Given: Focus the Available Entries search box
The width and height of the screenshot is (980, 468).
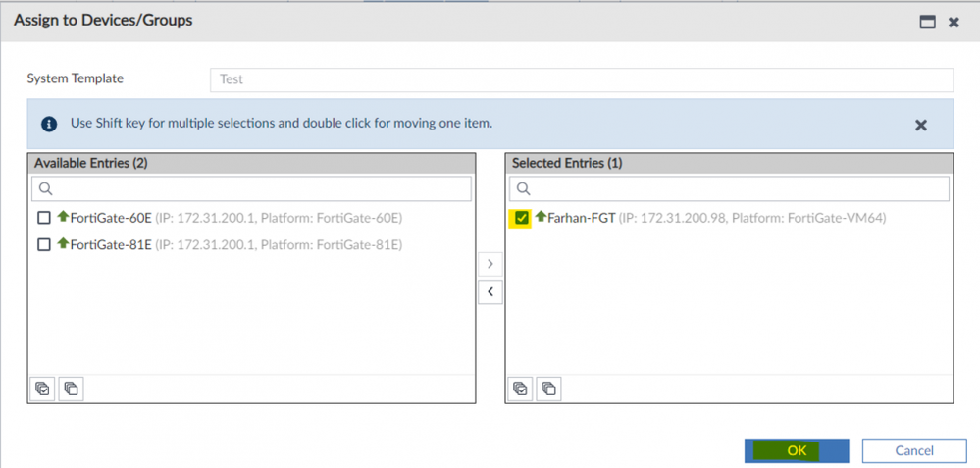Looking at the screenshot, I should coord(260,188).
